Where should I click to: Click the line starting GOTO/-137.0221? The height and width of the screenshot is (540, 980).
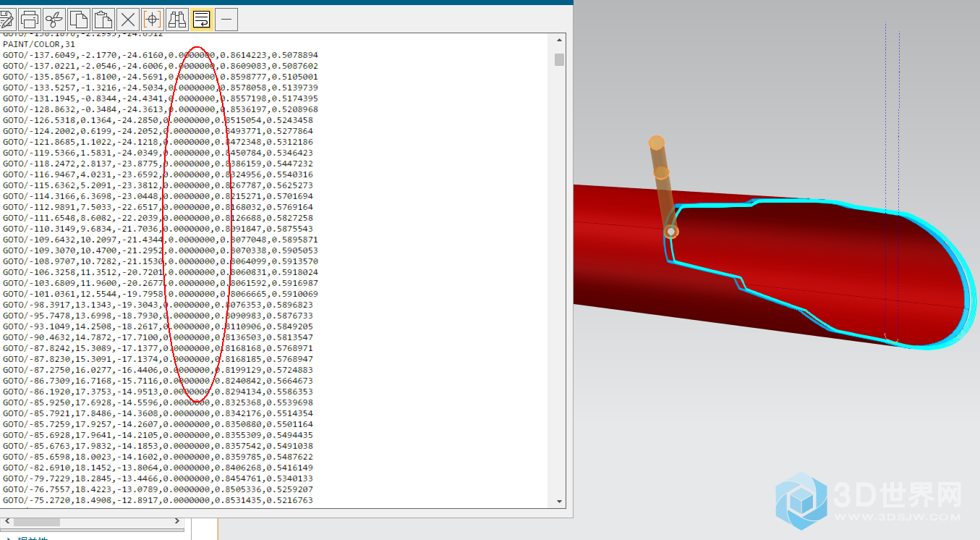click(x=161, y=66)
